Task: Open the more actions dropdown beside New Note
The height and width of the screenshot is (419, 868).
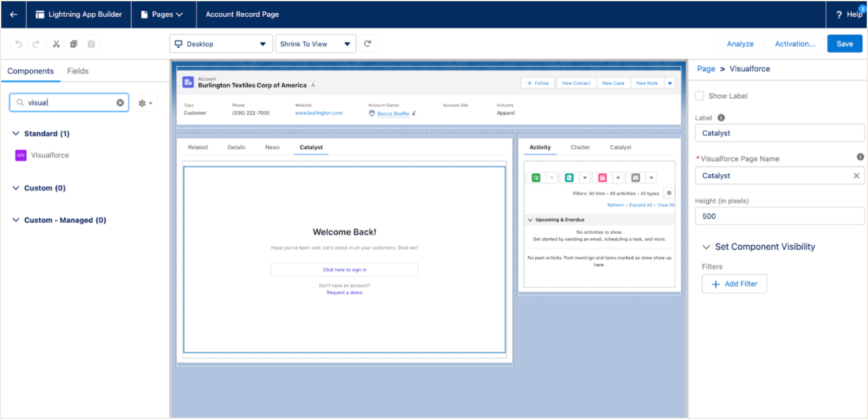Action: 669,83
